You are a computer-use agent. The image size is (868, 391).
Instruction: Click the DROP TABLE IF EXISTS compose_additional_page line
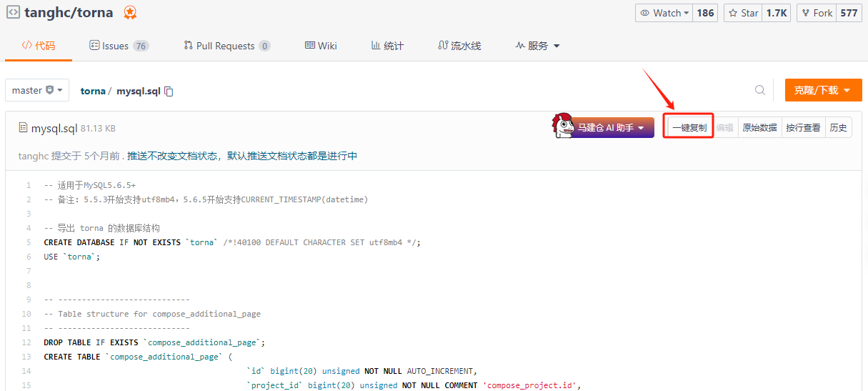click(154, 342)
